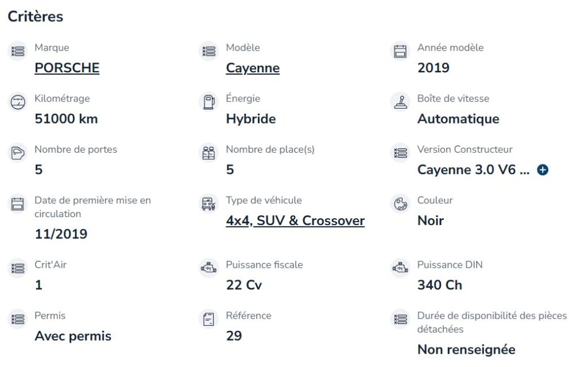Click the Année modèle calendar icon
This screenshot has width=588, height=367.
pos(400,51)
